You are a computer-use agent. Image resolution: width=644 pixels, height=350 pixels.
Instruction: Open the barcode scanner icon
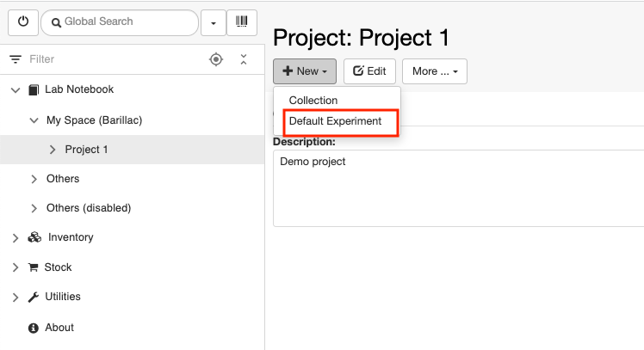[241, 22]
